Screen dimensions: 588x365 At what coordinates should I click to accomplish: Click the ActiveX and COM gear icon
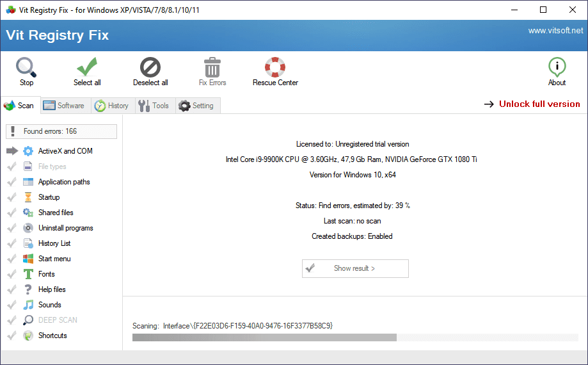[28, 151]
